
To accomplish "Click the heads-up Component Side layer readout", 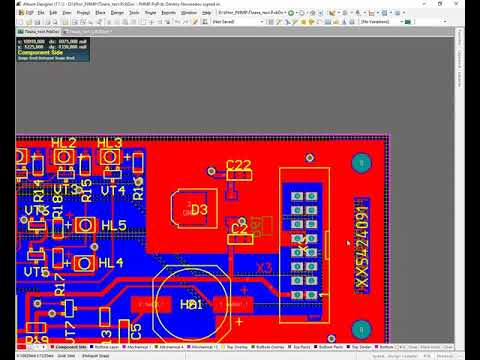I will pos(40,53).
